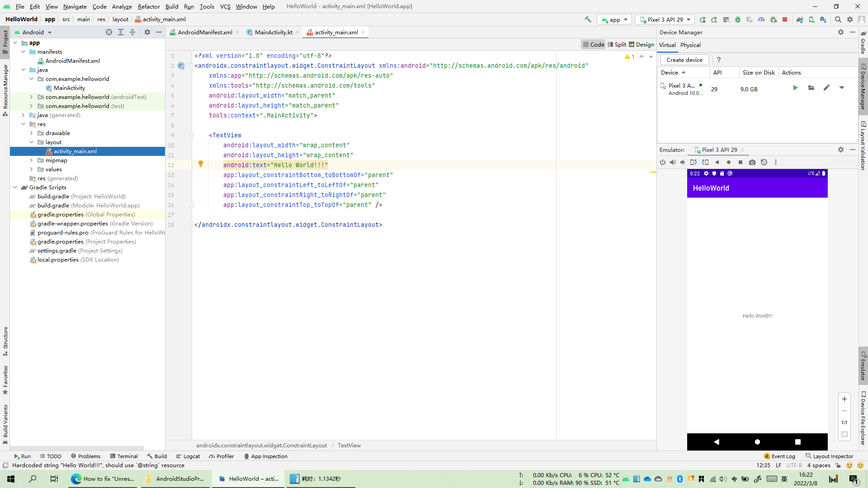Open emulator extended controls three-dots icon
Screen dimensions: 868x488
click(776, 162)
